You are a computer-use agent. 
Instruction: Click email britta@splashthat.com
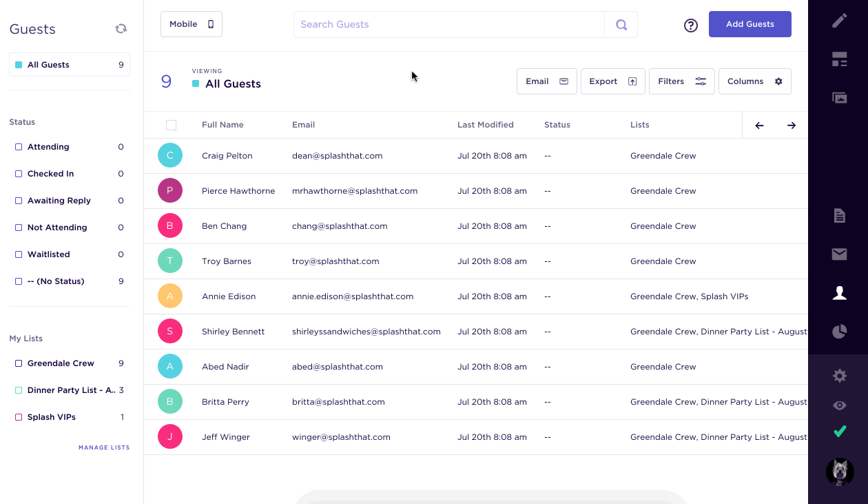(x=338, y=402)
